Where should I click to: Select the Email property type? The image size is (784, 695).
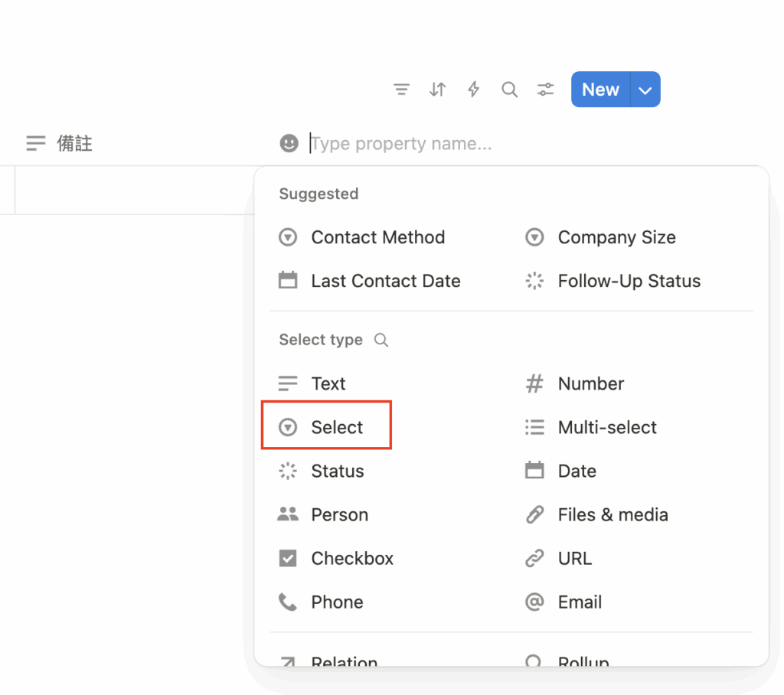[563, 602]
